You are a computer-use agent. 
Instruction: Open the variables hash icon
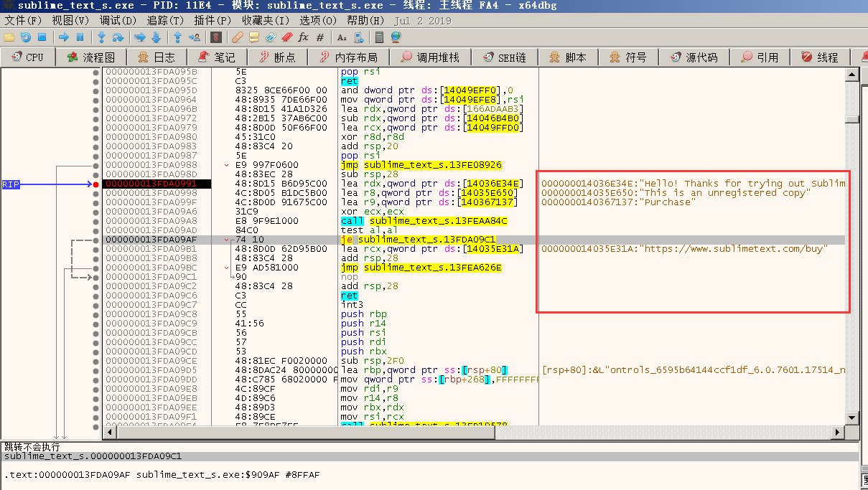[319, 37]
